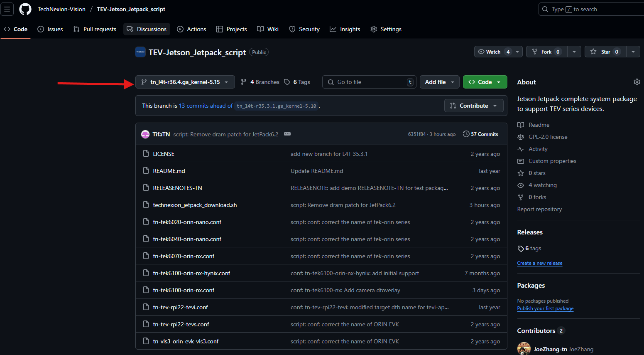Open the Contribute dropdown
Image resolution: width=644 pixels, height=355 pixels.
(x=474, y=106)
